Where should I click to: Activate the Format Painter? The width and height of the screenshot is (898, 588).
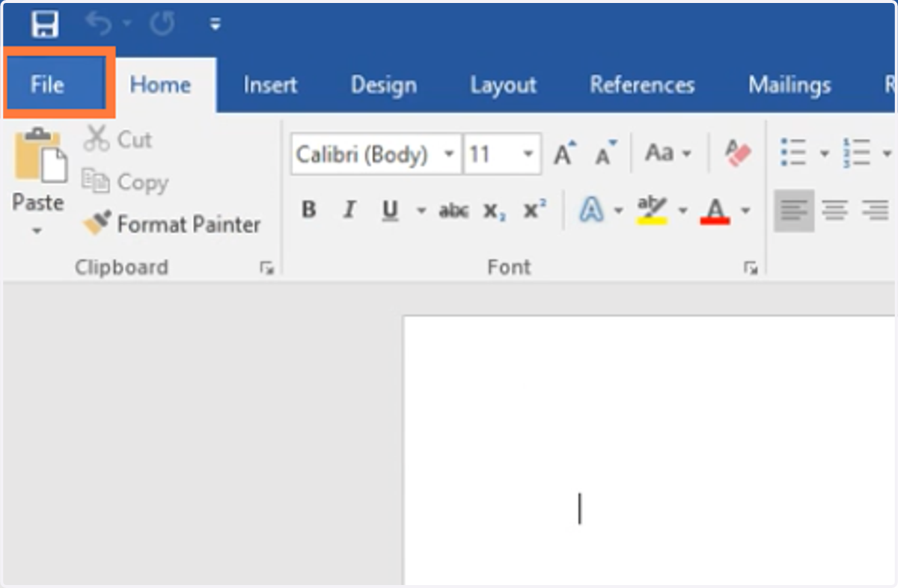tap(171, 224)
